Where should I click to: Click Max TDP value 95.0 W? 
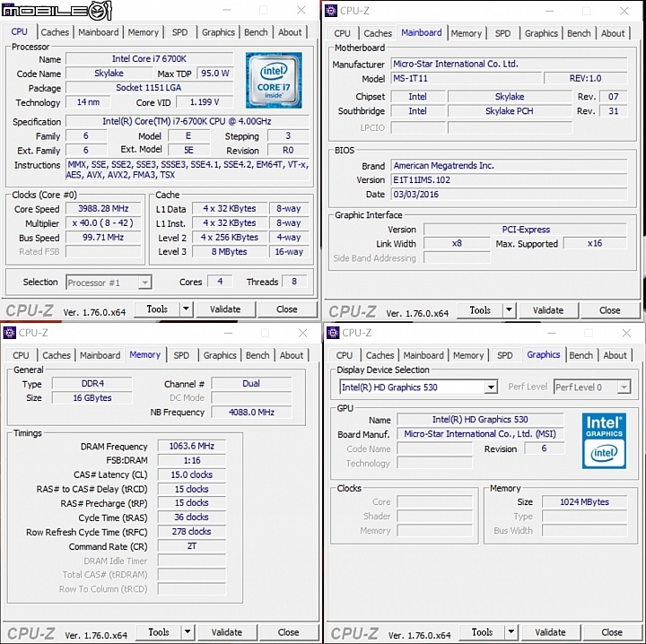(x=214, y=74)
